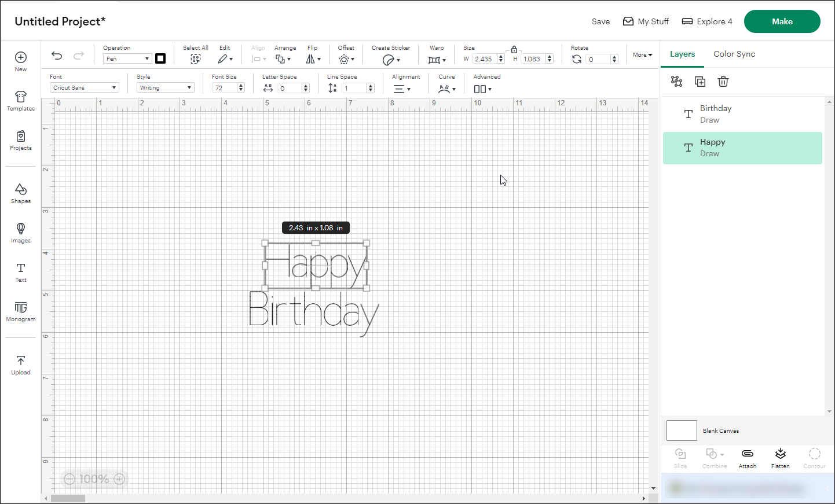Image resolution: width=835 pixels, height=504 pixels.
Task: Expand the More options dropdown
Action: click(642, 54)
